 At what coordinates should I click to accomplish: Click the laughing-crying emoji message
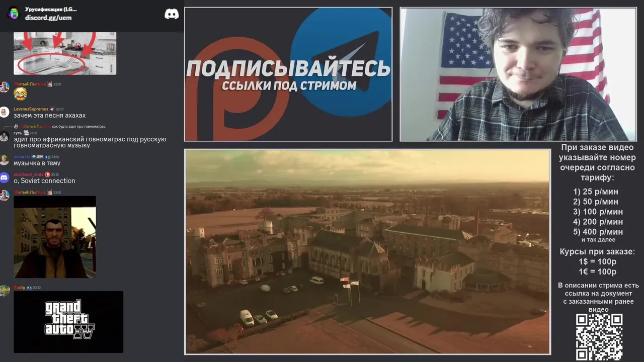click(x=20, y=94)
